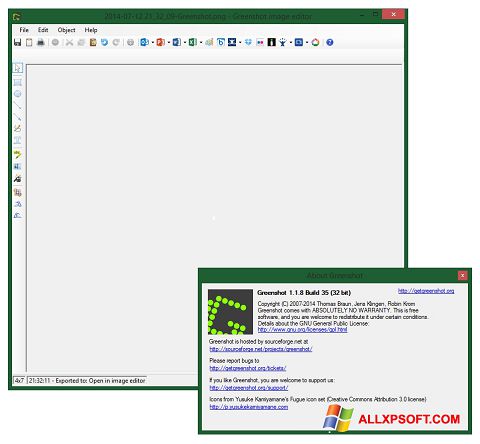The height and width of the screenshot is (444, 480).
Task: Click 'Greenshot 1.1.8 Build 35 (32 bit)' text
Action: 304,293
